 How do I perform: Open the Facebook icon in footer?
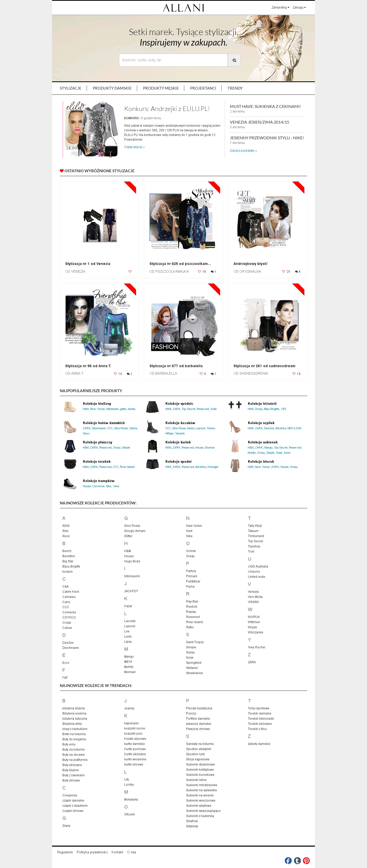[x=288, y=860]
